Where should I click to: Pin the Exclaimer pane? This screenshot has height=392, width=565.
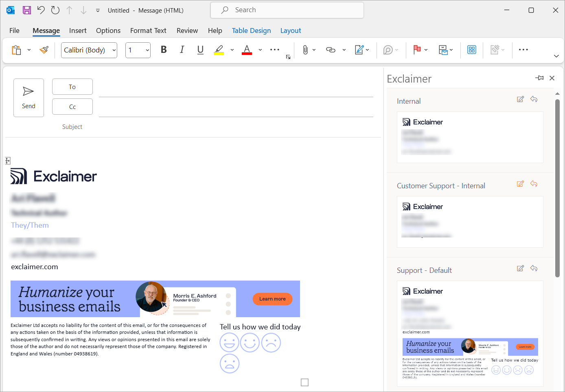click(540, 78)
